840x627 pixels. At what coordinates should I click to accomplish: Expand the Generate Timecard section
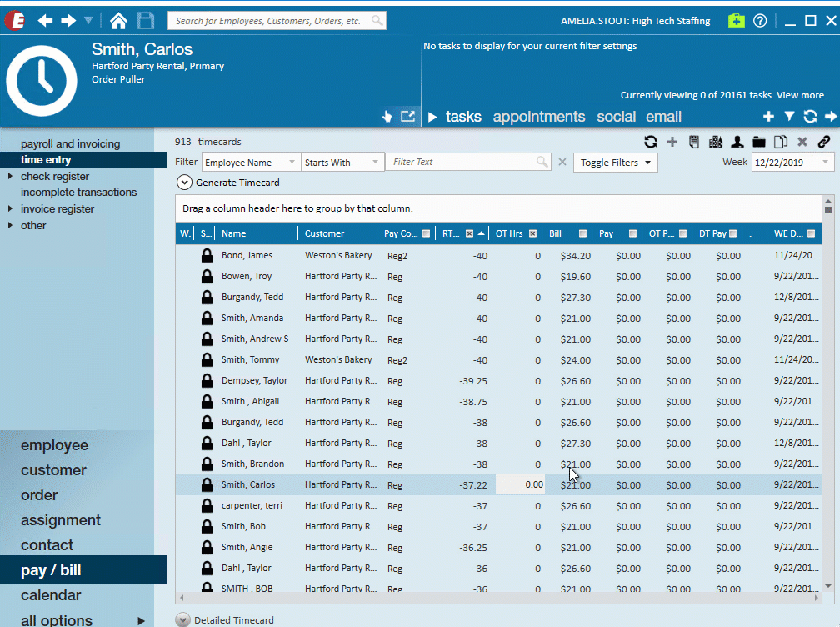tap(183, 183)
